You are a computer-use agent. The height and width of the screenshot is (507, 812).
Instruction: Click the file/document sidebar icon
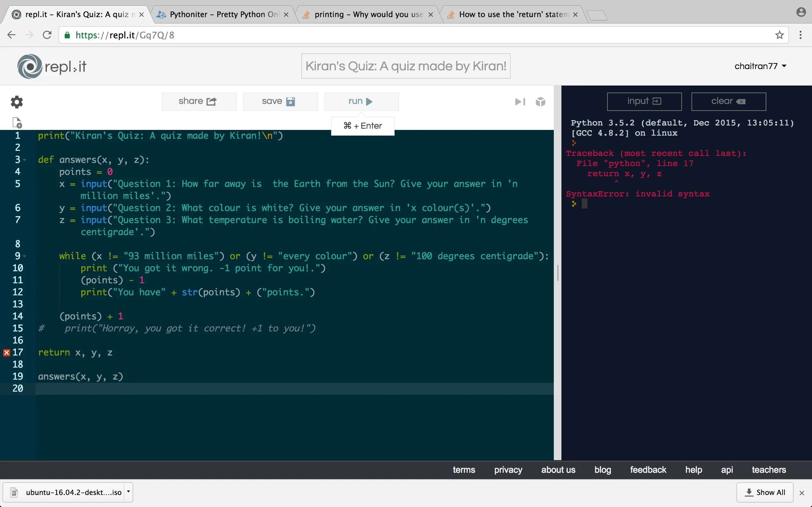(x=17, y=123)
